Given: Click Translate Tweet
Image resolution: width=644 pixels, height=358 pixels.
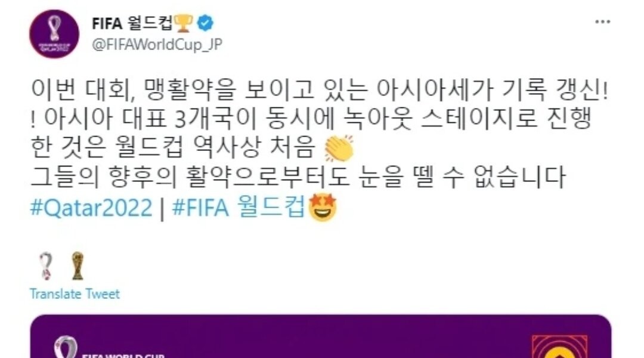Looking at the screenshot, I should (75, 294).
